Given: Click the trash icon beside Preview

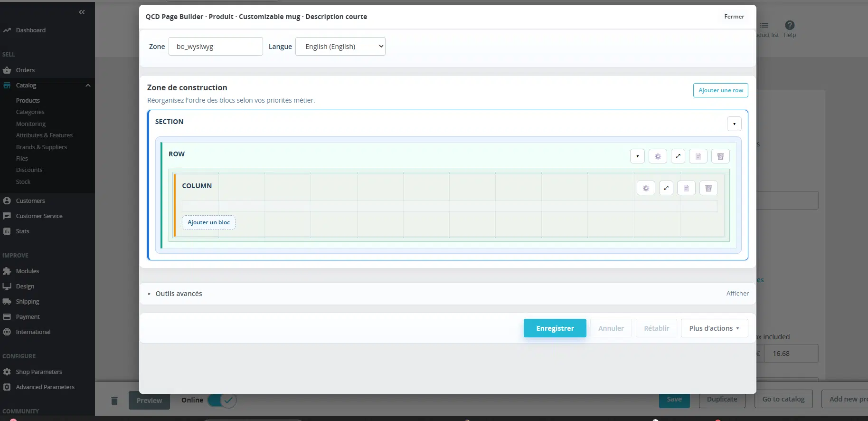Looking at the screenshot, I should [114, 401].
